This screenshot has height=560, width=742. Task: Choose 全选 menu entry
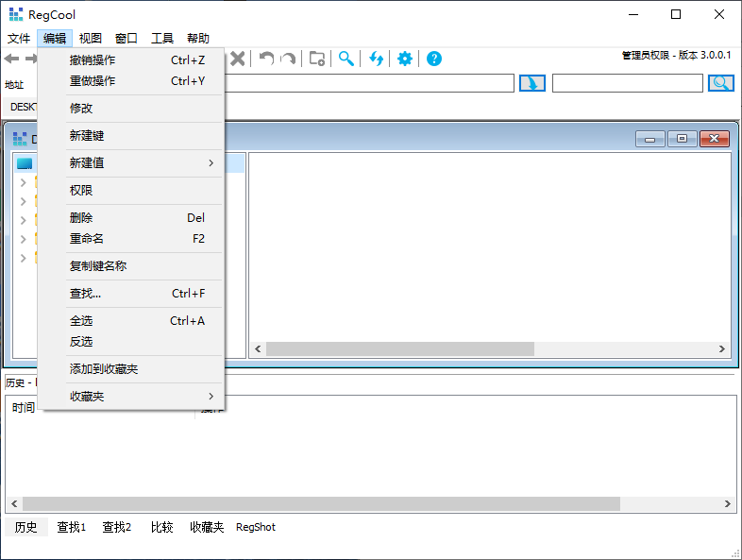pos(130,321)
